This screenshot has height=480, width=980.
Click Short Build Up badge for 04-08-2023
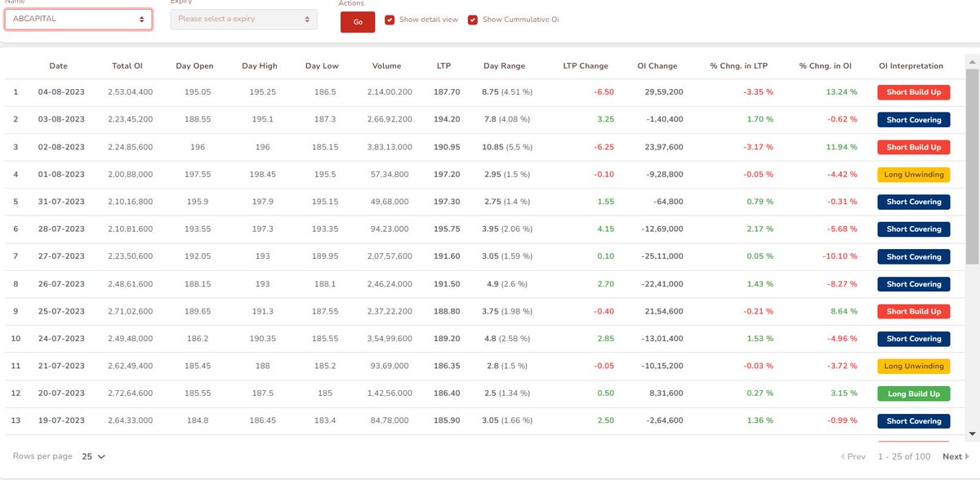[913, 92]
